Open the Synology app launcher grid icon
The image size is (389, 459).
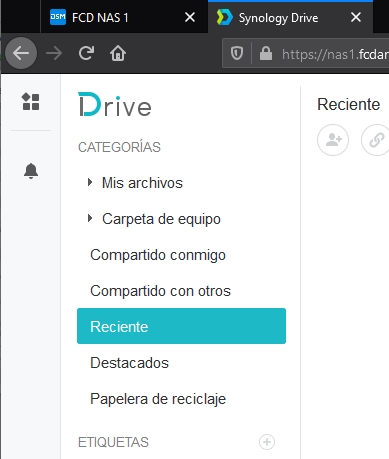click(x=31, y=102)
